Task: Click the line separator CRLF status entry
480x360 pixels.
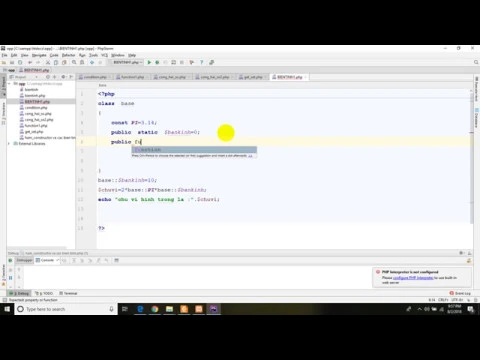Action: click(x=443, y=300)
